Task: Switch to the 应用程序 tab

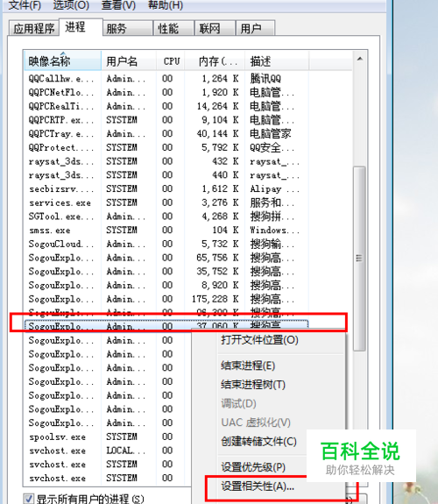Action: (34, 28)
